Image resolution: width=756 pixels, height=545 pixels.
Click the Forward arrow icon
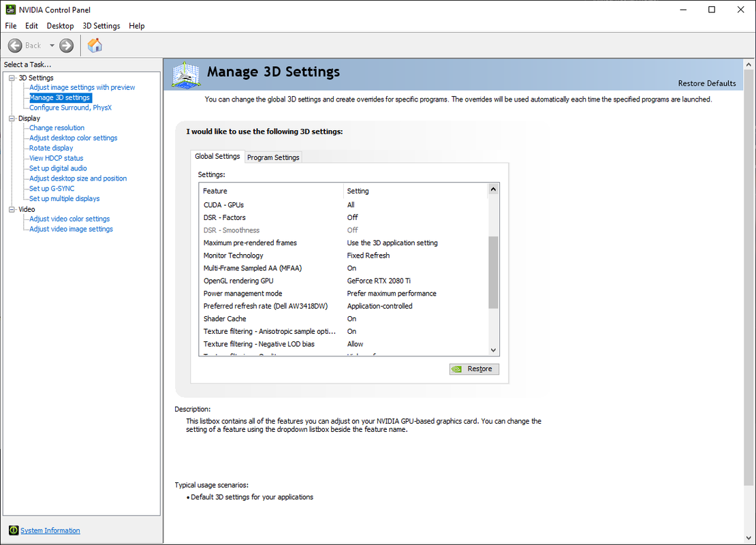[x=67, y=46]
